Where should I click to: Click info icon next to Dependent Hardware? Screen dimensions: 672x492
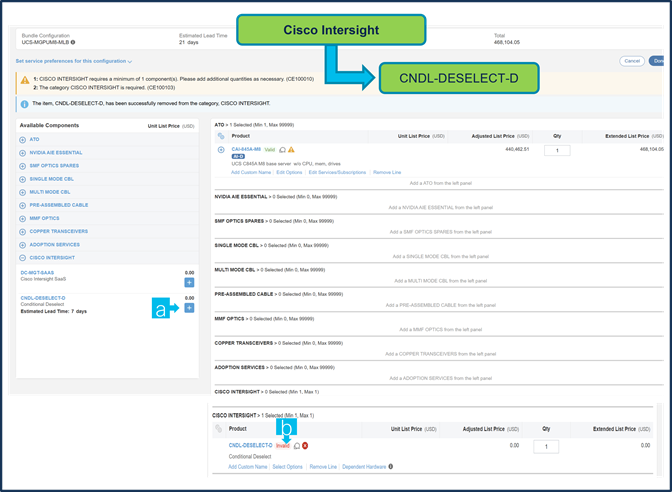390,467
